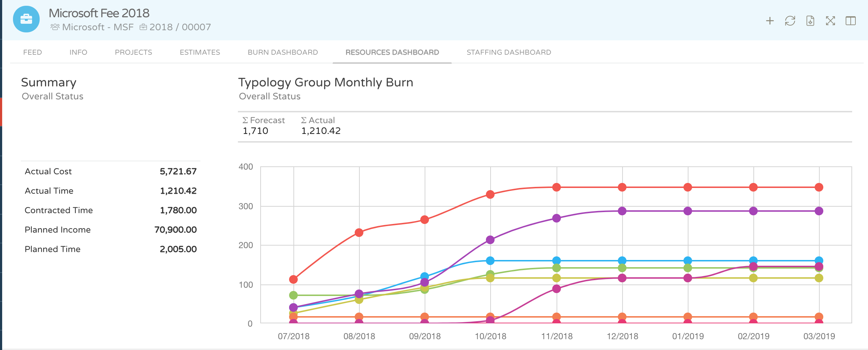Open the FEED tab

point(32,52)
